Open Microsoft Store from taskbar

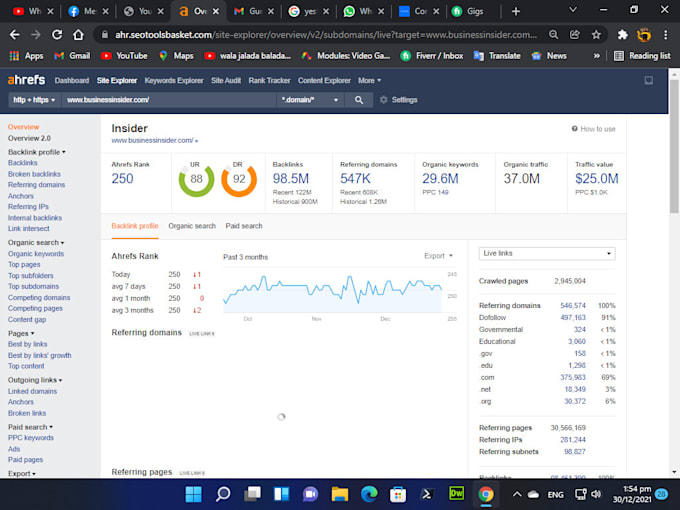[398, 494]
